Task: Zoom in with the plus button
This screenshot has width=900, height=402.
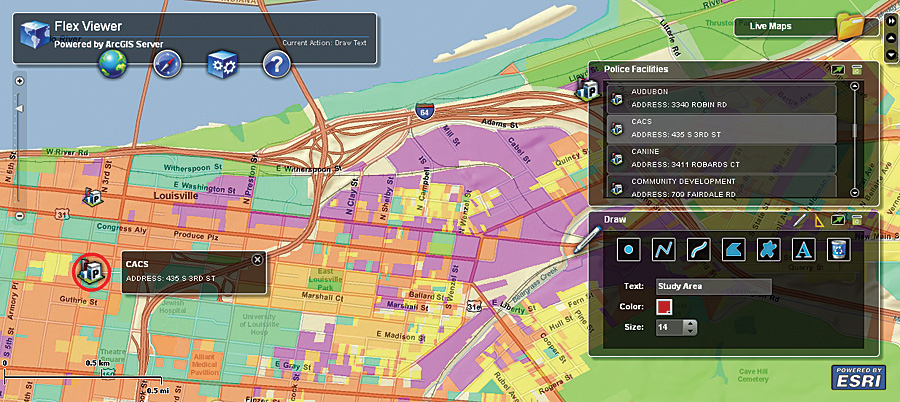Action: [19, 80]
